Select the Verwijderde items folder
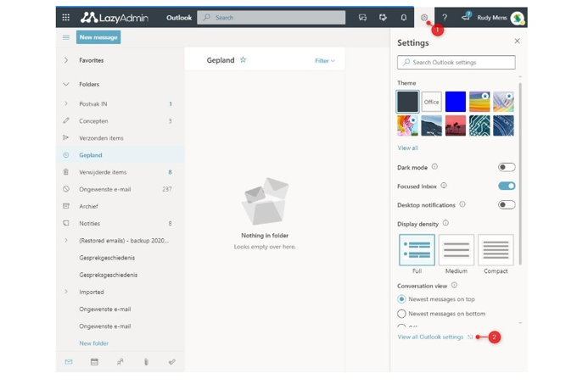This screenshot has height=390, width=588. click(103, 172)
